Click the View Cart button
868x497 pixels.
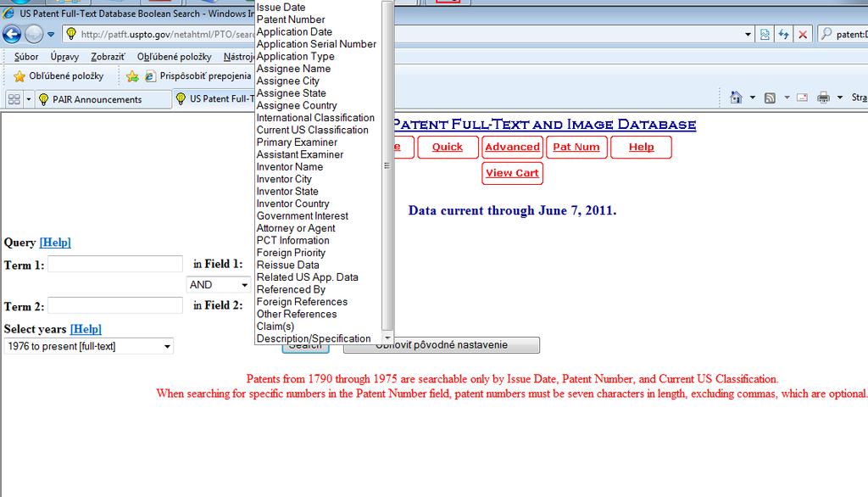512,173
